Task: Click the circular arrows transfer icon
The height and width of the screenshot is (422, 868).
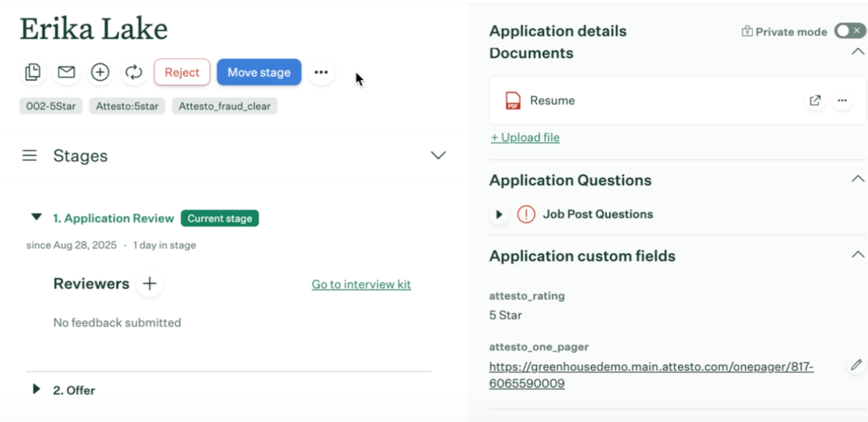Action: pyautogui.click(x=133, y=72)
